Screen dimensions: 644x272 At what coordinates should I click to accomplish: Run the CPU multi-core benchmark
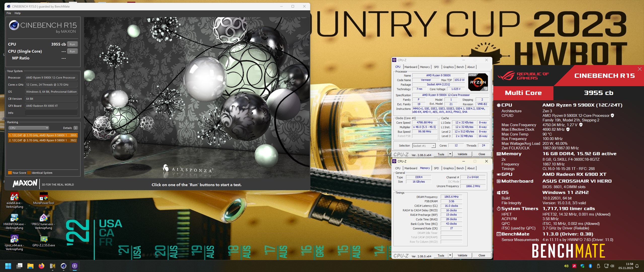pos(72,44)
